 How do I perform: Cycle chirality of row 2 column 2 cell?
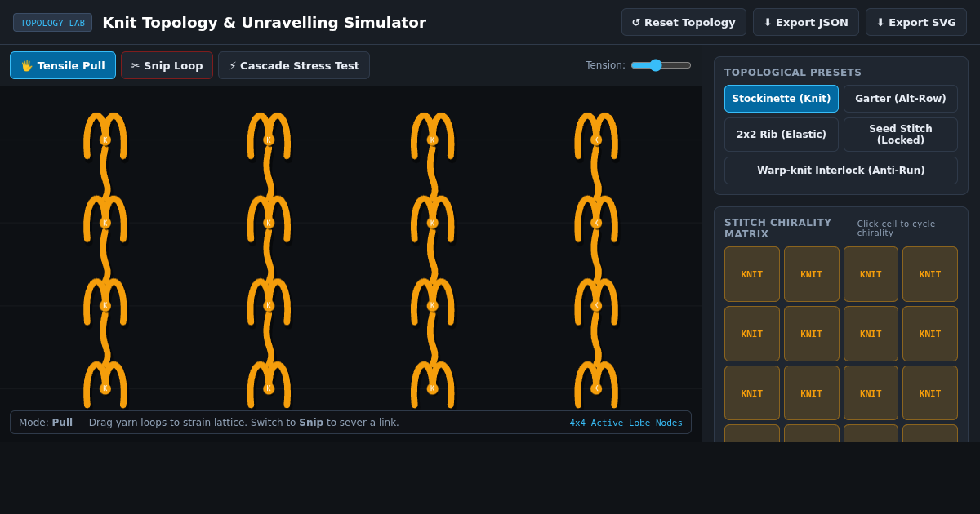click(811, 334)
